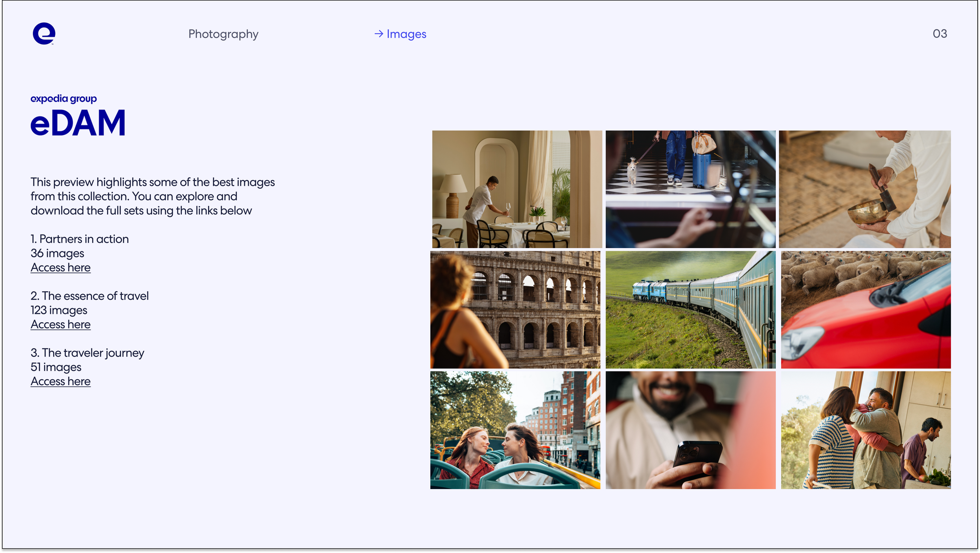Open Access here under The traveler journey
Image resolution: width=980 pixels, height=553 pixels.
[60, 381]
